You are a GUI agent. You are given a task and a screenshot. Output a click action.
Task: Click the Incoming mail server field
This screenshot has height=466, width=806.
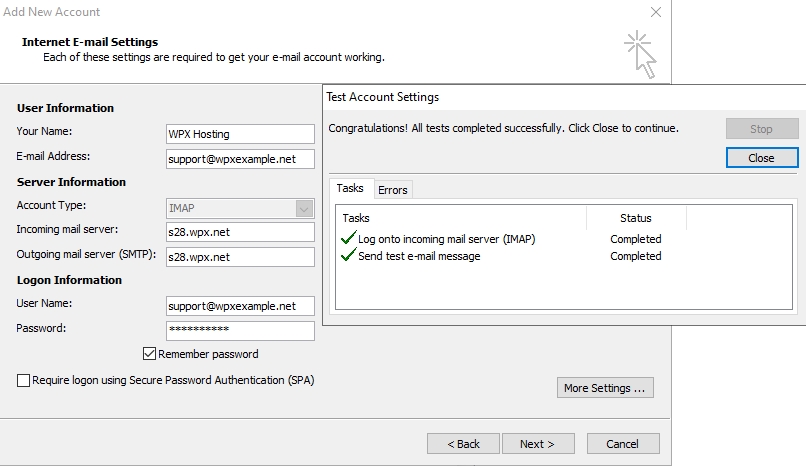[240, 232]
